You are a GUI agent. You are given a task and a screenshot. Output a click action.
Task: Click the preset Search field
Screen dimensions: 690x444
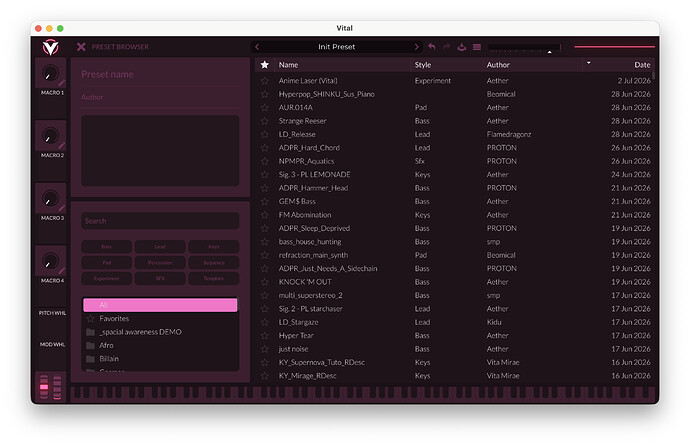160,221
